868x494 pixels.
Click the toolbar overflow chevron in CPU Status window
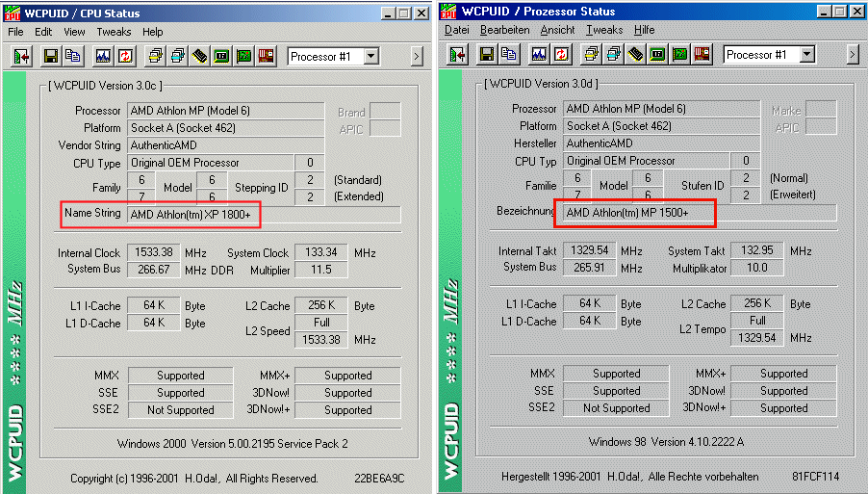pos(417,56)
